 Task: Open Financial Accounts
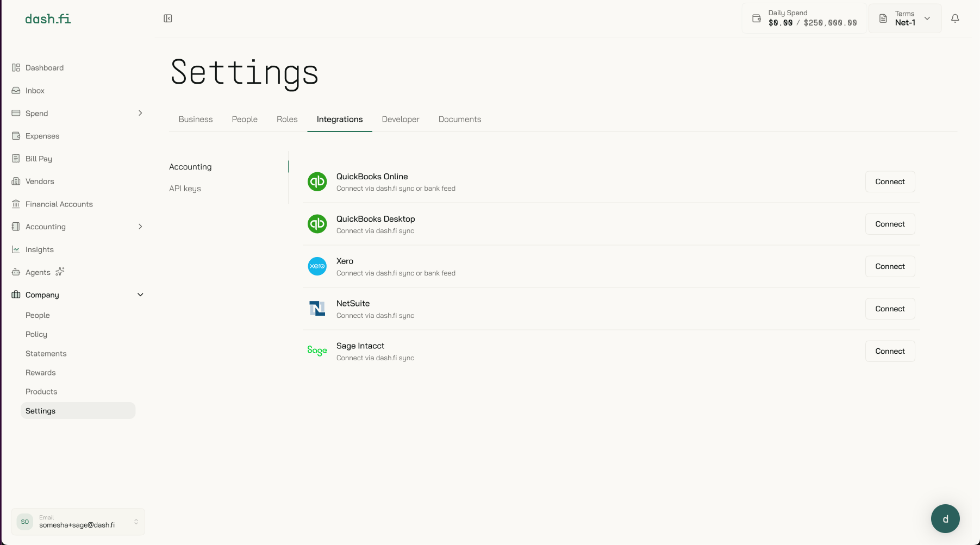click(x=59, y=204)
